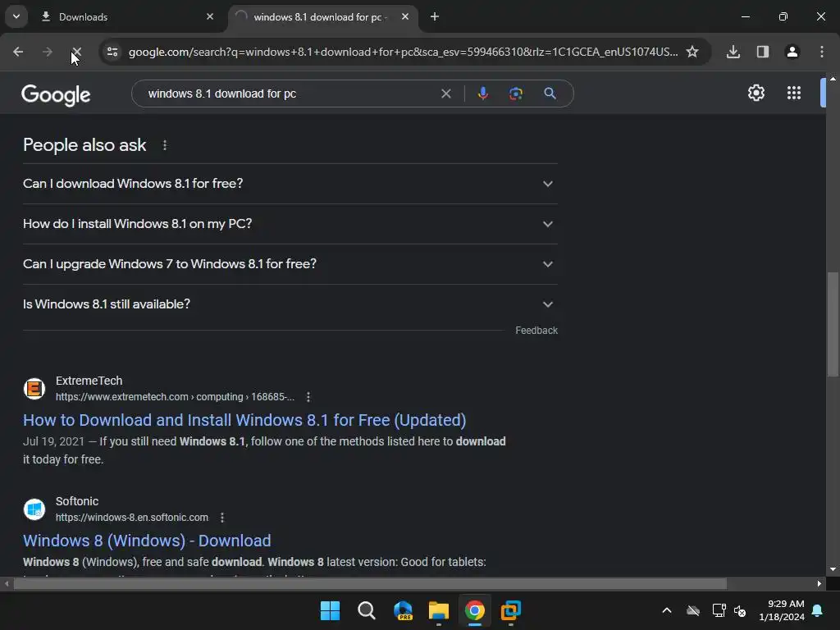Open Chrome downloads icon in toolbar
Viewport: 840px width, 630px height.
coord(733,52)
